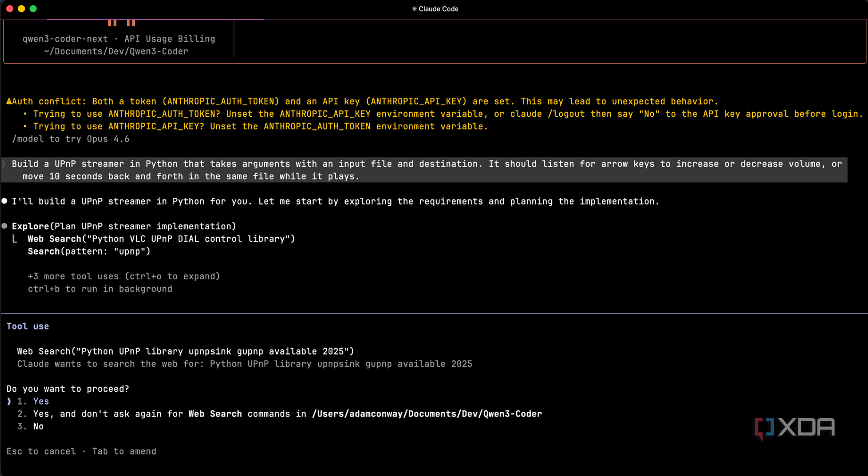Click the selection arrow beside option 1

[8, 401]
